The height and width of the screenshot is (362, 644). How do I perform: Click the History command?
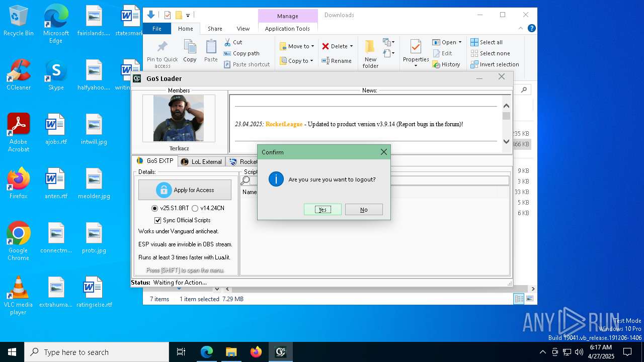[446, 64]
